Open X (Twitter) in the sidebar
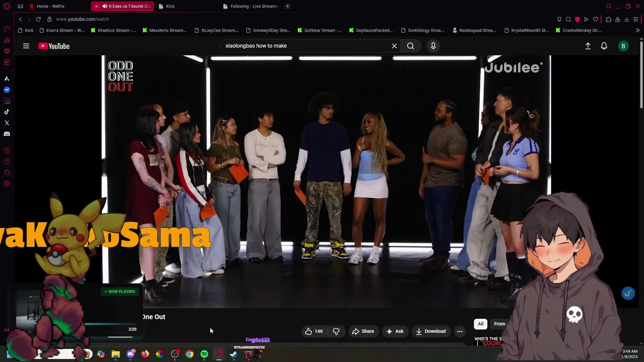 point(7,123)
